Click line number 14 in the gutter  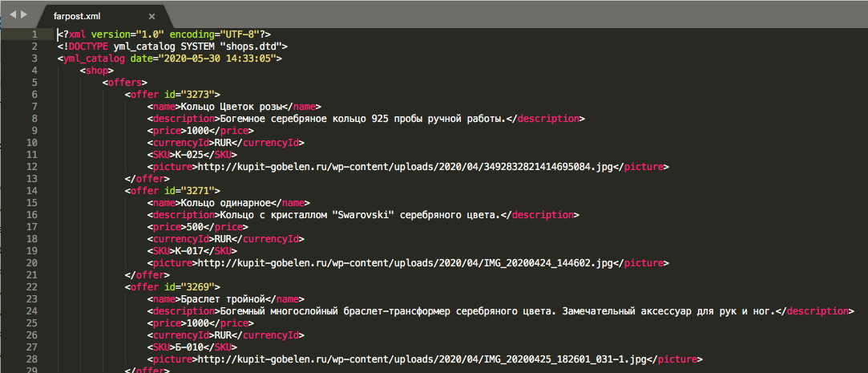[31, 191]
